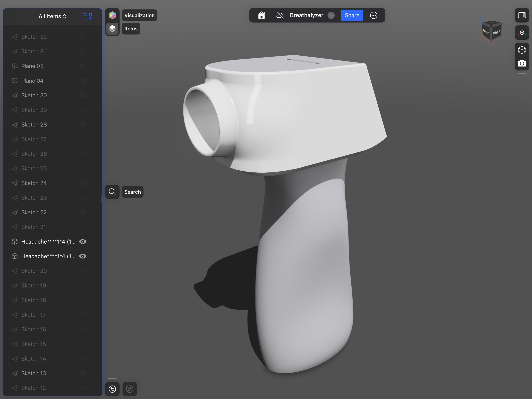The width and height of the screenshot is (532, 399).
Task: Select Sketch 24 in the list
Action: 34,183
